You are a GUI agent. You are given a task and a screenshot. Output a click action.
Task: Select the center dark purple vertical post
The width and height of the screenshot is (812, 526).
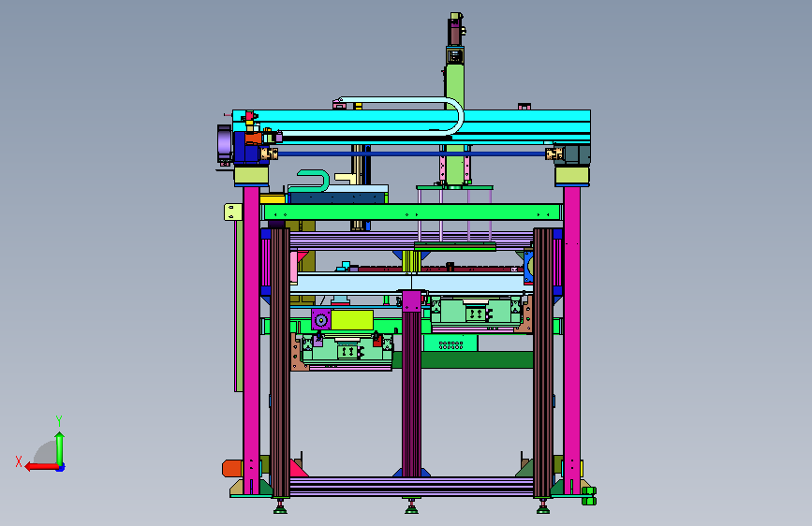(x=412, y=393)
